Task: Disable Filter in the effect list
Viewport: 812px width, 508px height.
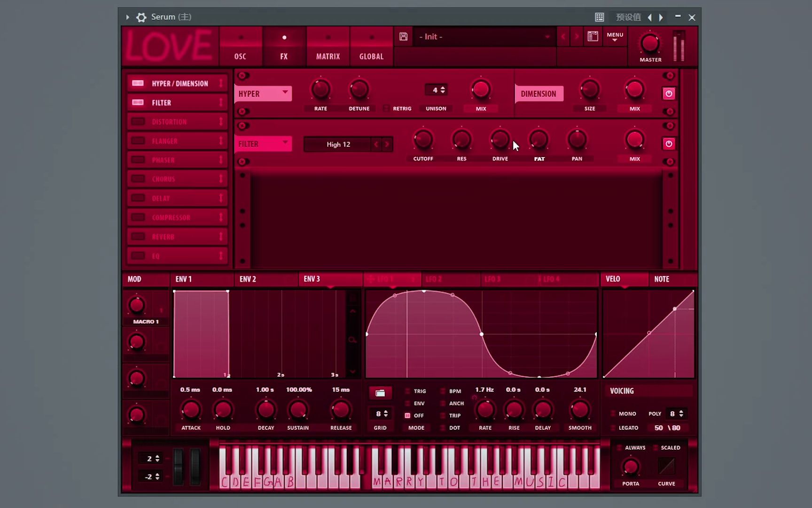Action: (138, 103)
